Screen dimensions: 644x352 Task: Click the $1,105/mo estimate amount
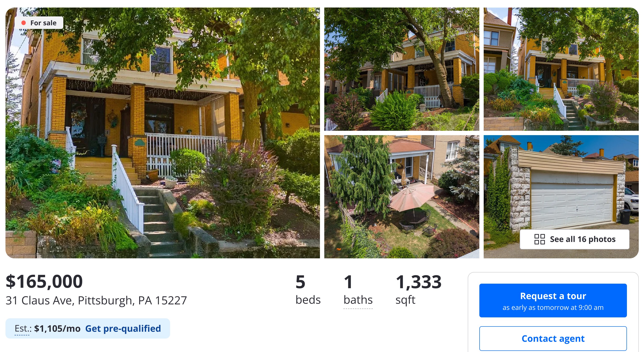click(57, 329)
